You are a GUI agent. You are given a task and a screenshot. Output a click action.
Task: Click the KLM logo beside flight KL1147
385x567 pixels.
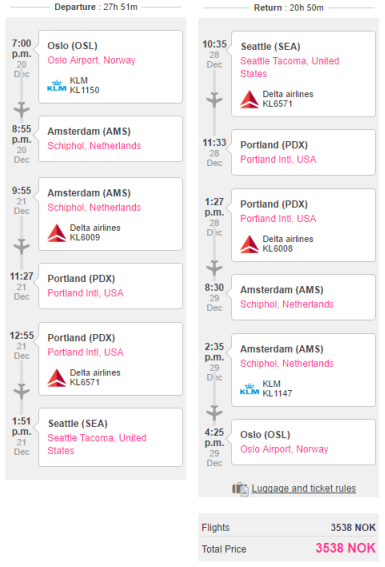[249, 389]
